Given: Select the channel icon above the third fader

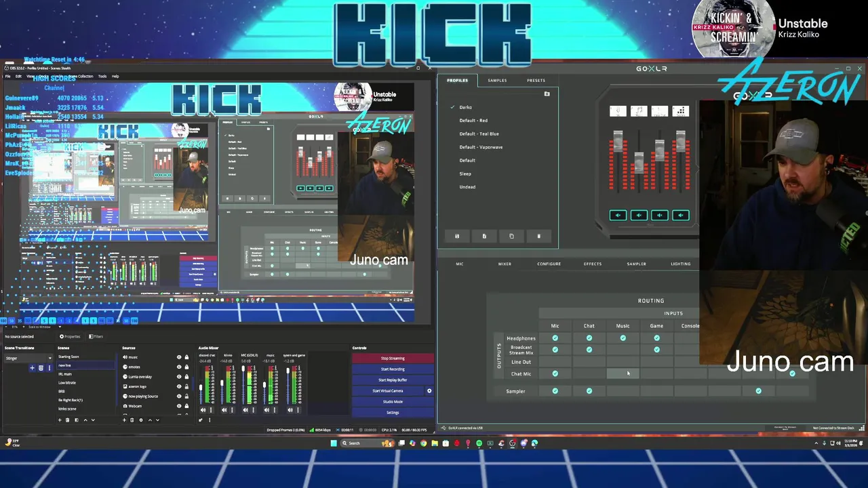Looking at the screenshot, I should click(x=659, y=111).
